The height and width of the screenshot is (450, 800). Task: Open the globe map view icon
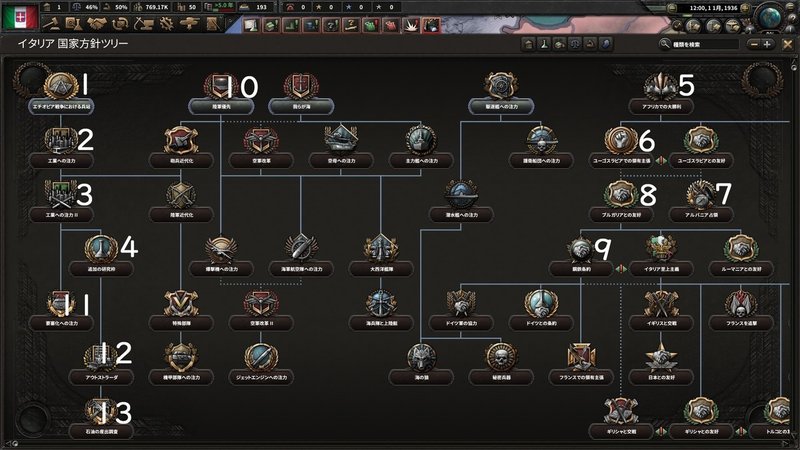[x=770, y=16]
